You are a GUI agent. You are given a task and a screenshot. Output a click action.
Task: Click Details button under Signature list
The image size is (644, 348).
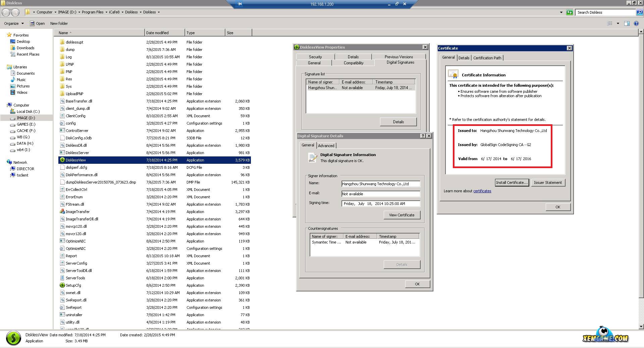coord(398,122)
